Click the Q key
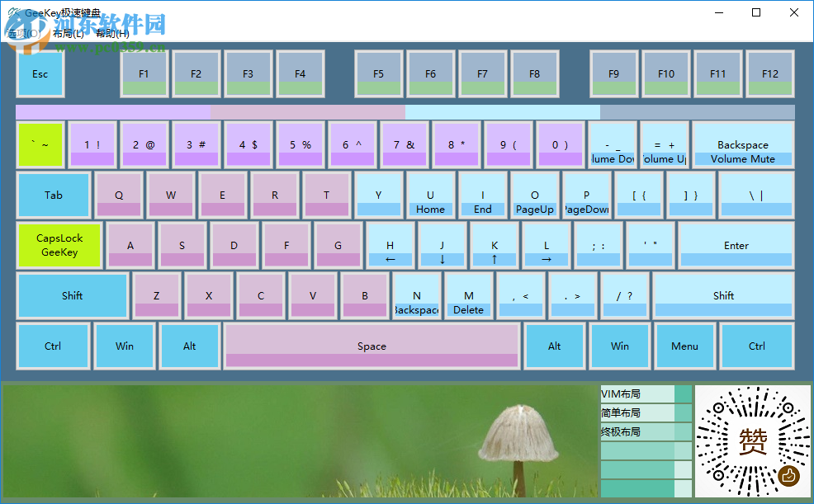 pyautogui.click(x=119, y=195)
